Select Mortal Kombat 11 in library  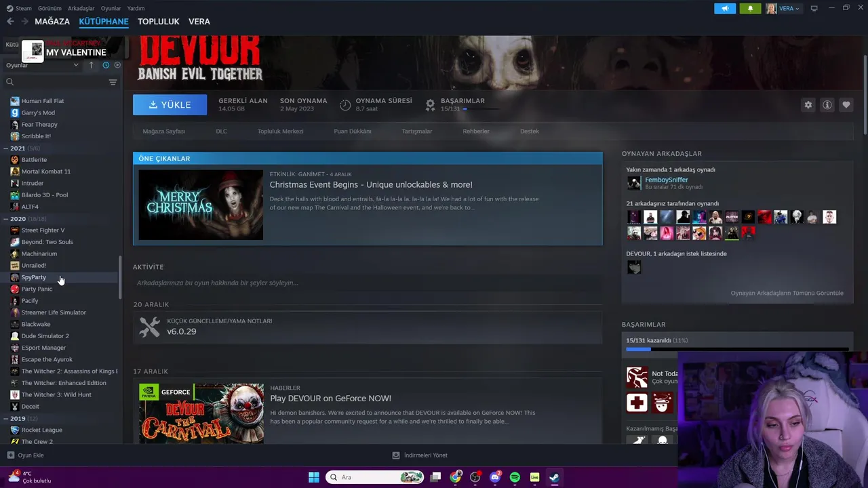click(45, 171)
